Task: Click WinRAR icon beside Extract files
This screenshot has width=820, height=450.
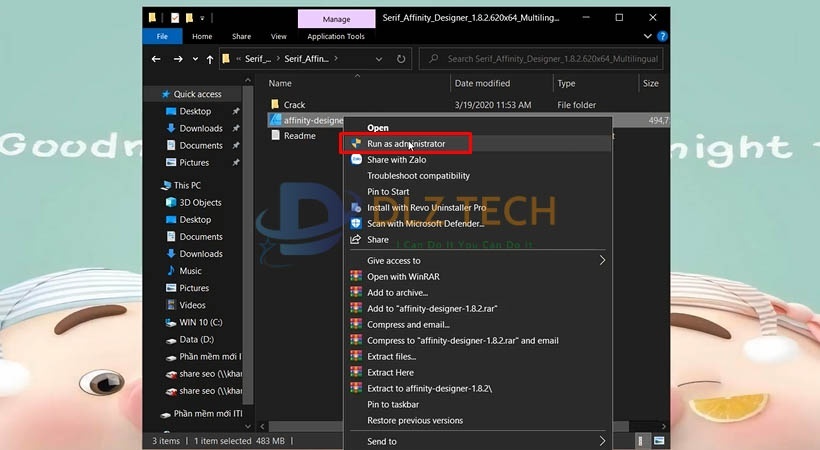Action: (356, 356)
